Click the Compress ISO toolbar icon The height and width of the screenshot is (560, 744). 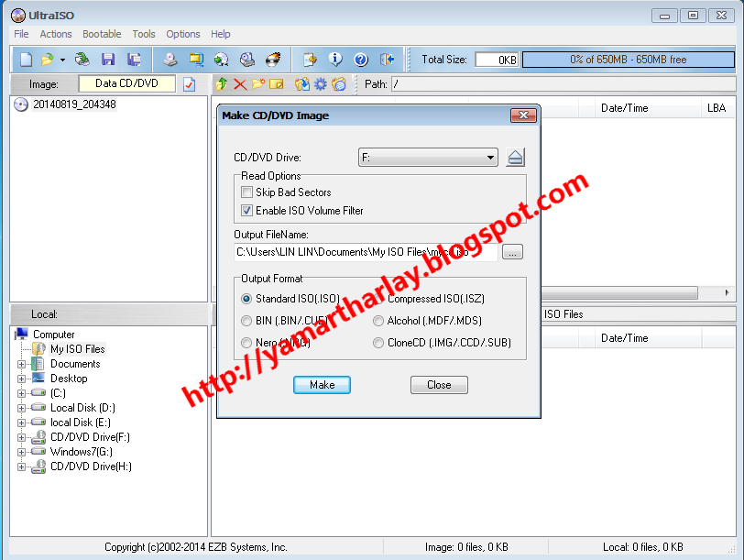click(x=221, y=60)
